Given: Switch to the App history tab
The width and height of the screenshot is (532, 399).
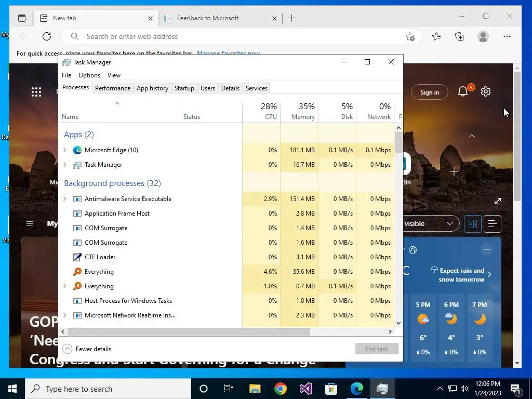Looking at the screenshot, I should (152, 88).
